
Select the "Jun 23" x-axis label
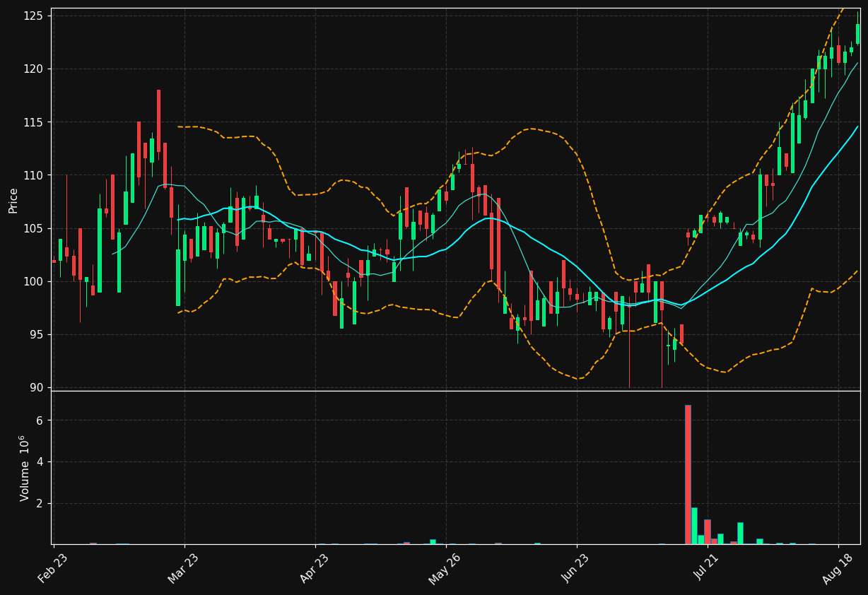click(x=576, y=569)
